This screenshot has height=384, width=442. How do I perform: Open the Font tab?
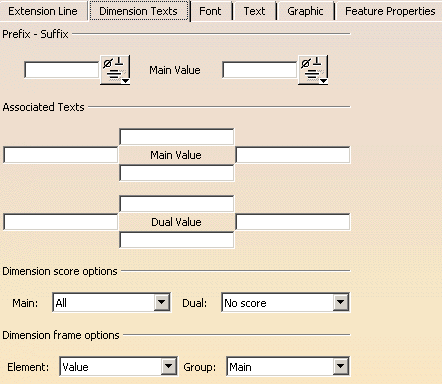[210, 11]
